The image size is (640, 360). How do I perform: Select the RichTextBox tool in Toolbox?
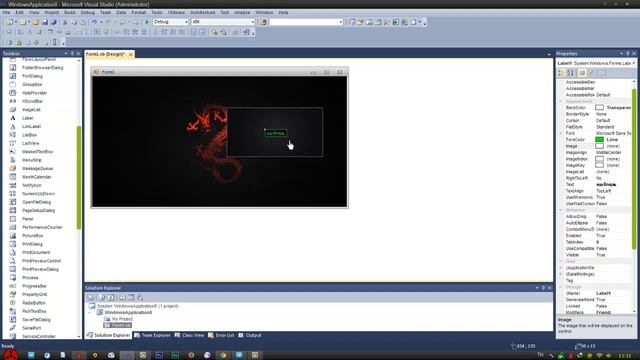(x=34, y=311)
